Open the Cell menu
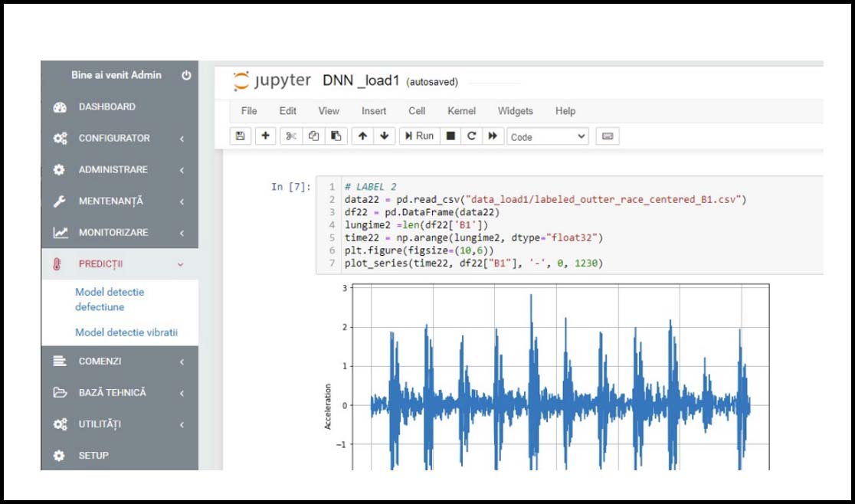855x504 pixels. pyautogui.click(x=417, y=111)
